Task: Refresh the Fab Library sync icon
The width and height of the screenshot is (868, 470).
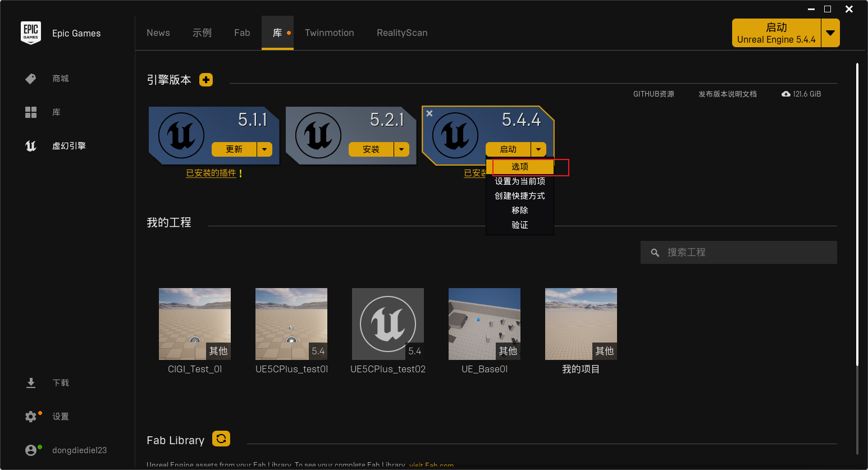Action: coord(221,439)
